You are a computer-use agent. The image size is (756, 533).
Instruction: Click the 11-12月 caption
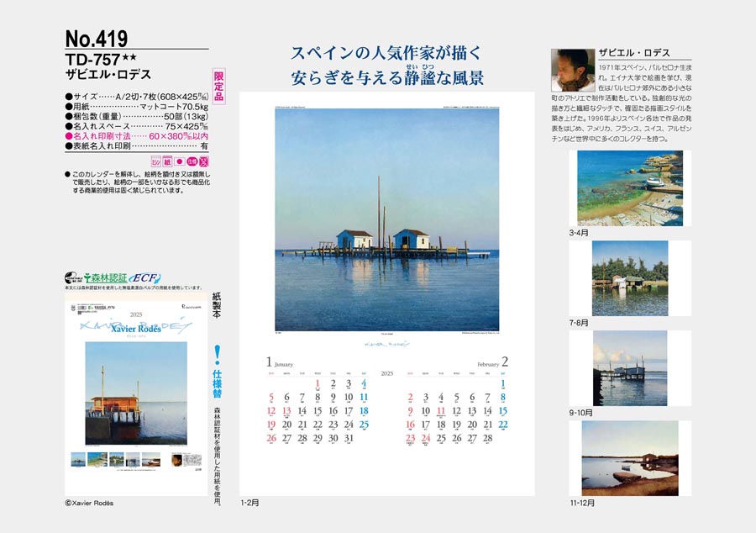(x=582, y=503)
